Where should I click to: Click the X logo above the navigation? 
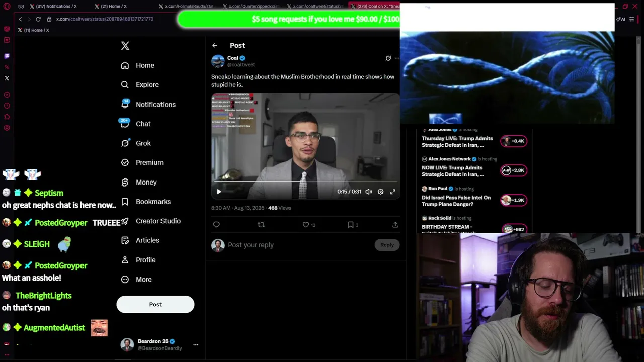tap(125, 46)
